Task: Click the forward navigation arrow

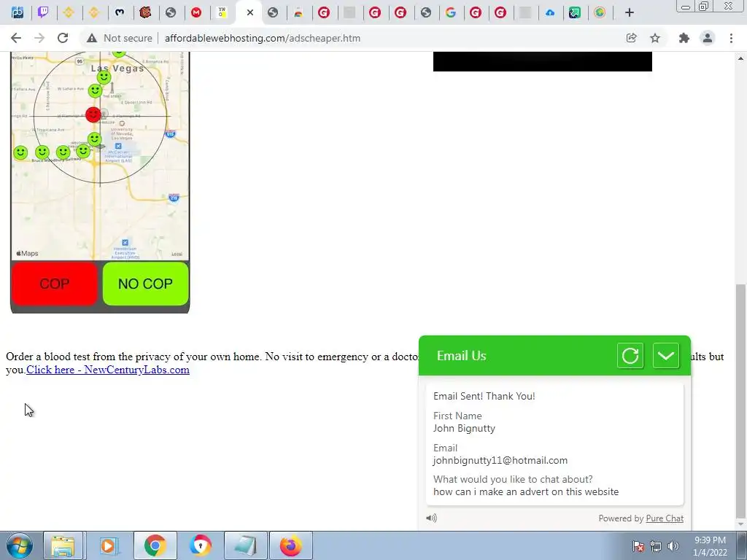Action: pyautogui.click(x=39, y=38)
